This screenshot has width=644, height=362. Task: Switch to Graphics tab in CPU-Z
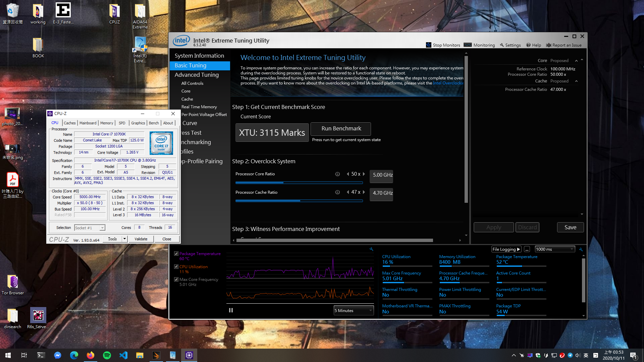138,123
